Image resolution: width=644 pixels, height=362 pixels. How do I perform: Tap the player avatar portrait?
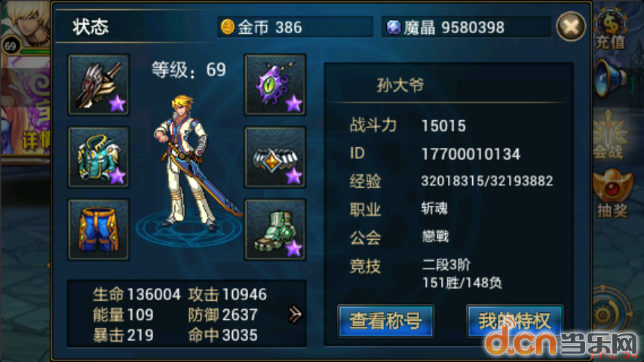pos(26,26)
